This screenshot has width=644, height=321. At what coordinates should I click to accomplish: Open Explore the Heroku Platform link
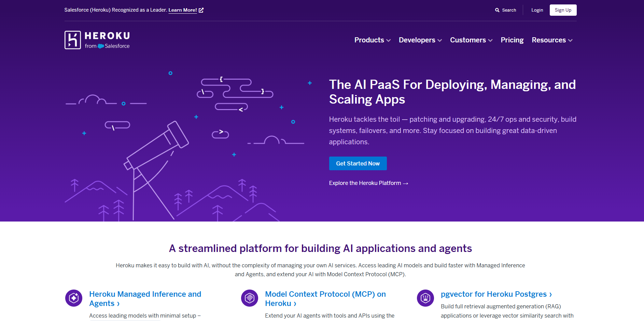pos(368,183)
